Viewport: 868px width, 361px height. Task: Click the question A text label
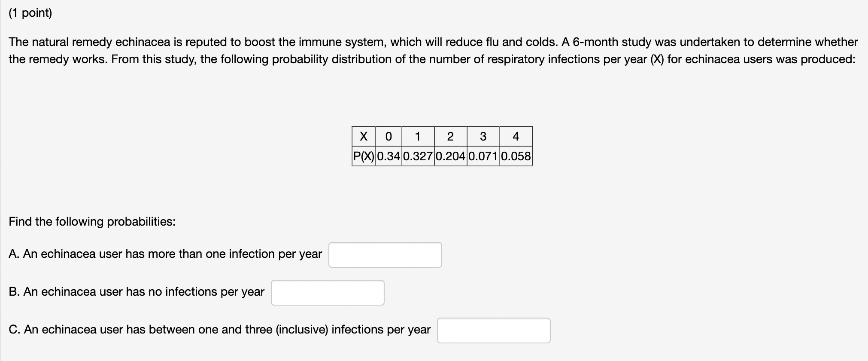click(x=165, y=254)
